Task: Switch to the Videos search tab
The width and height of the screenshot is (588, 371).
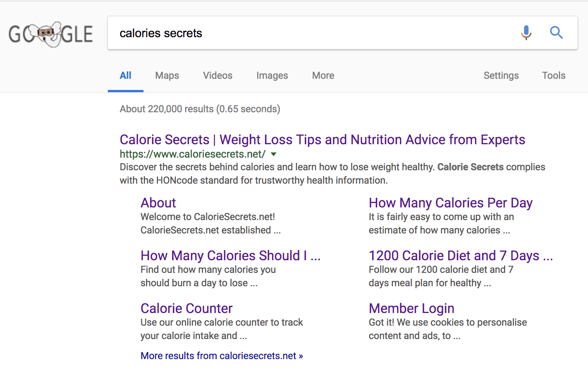Action: pos(217,75)
